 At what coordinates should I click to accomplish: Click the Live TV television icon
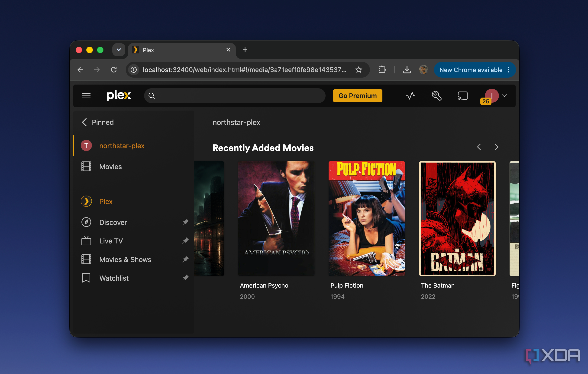(86, 240)
